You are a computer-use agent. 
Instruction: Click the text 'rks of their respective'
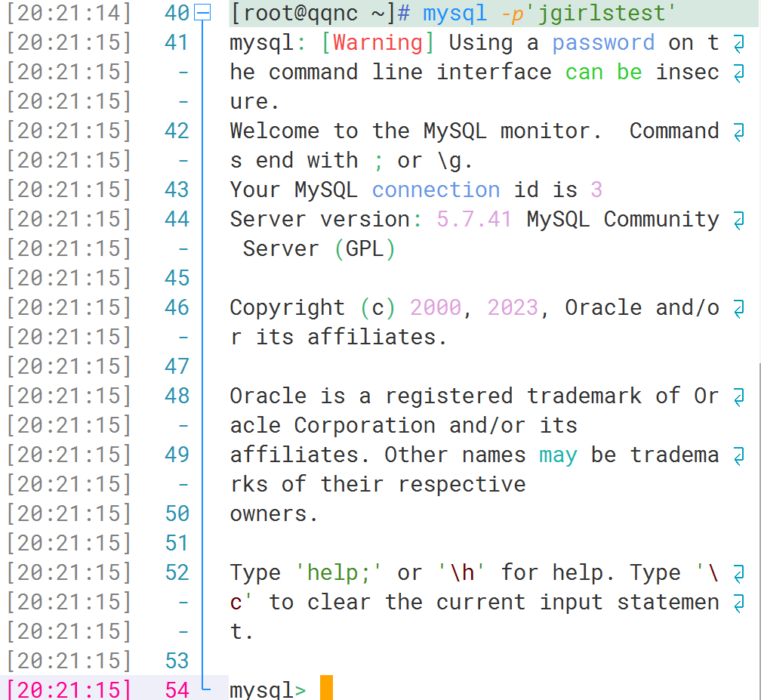click(377, 485)
